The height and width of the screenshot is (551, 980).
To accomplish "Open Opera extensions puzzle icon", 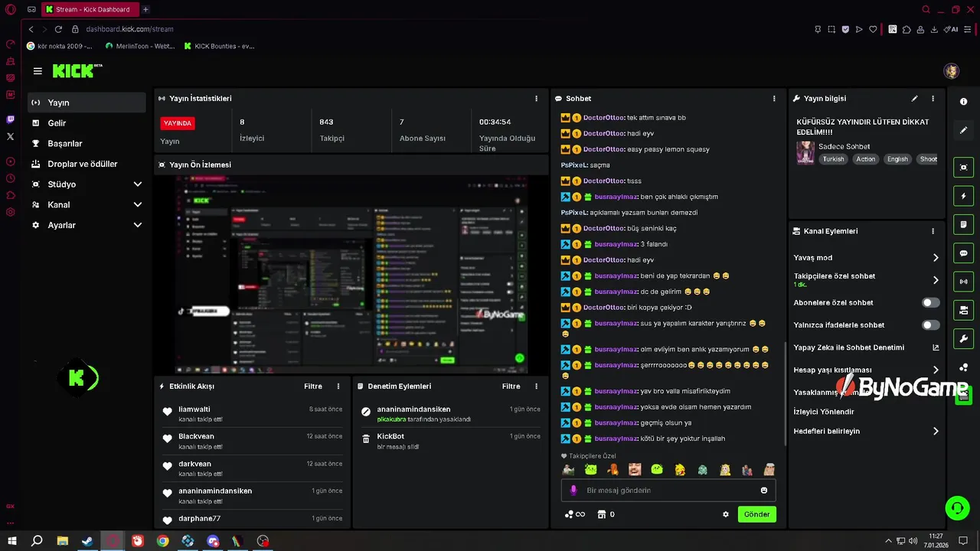I will pos(906,29).
